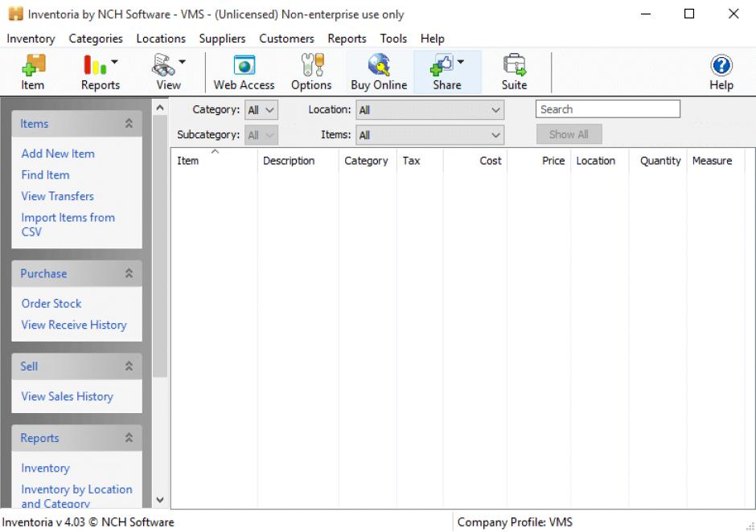Sort by the Price column header

click(x=539, y=161)
